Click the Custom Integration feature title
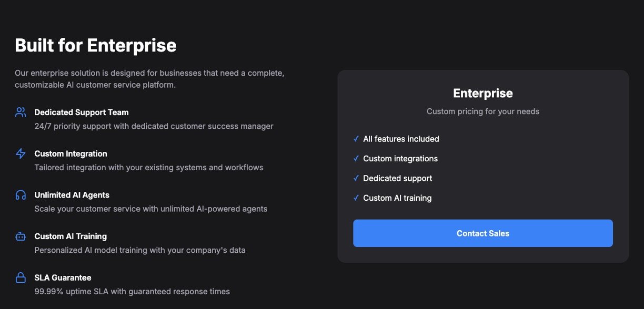Screen dimensions: 644x309 click(71, 153)
